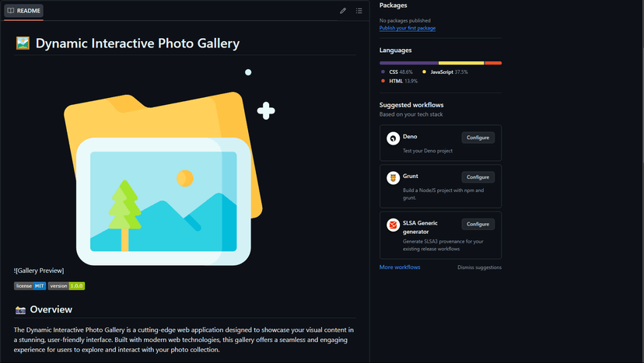This screenshot has height=363, width=644.
Task: Click the purple CSS segment of language bar
Action: click(408, 63)
